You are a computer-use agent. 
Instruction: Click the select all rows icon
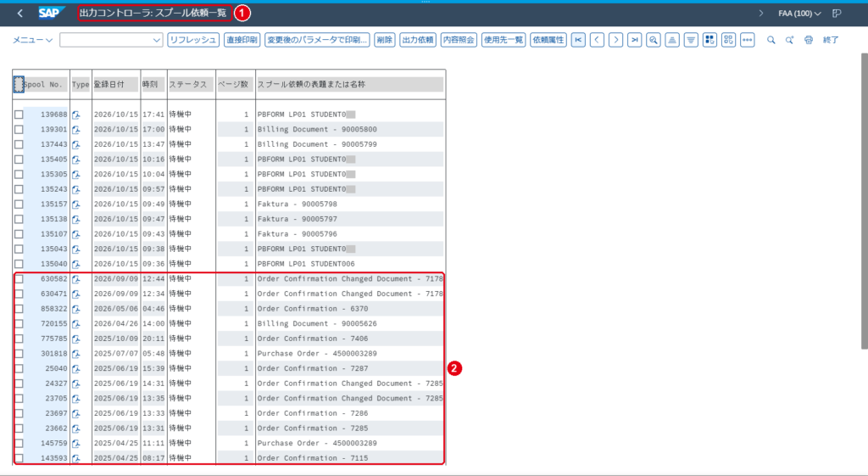pyautogui.click(x=709, y=40)
